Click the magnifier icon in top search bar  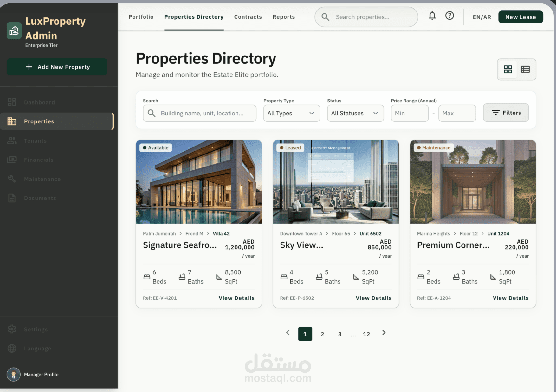point(325,17)
